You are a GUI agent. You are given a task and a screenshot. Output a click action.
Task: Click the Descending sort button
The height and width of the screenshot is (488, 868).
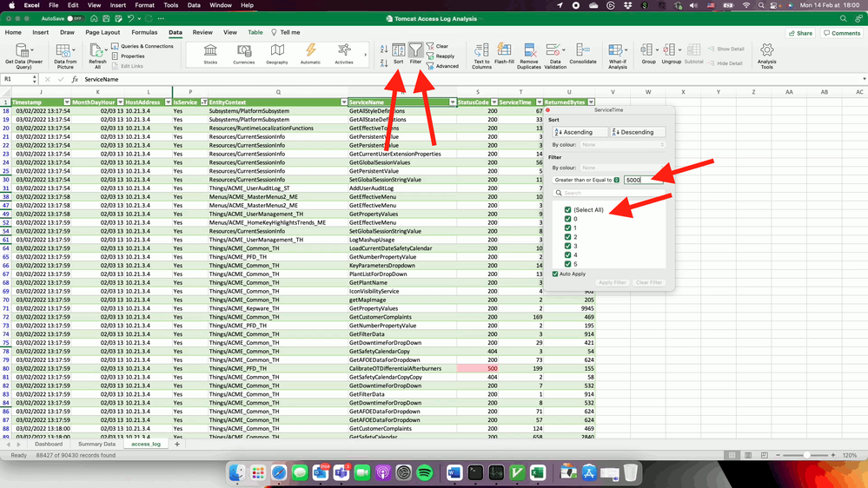[x=638, y=132]
